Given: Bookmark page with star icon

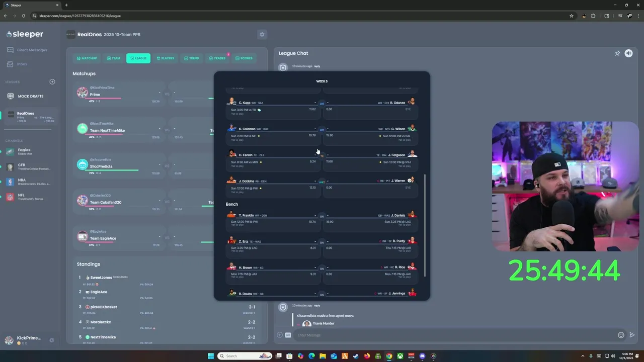Looking at the screenshot, I should [x=572, y=16].
